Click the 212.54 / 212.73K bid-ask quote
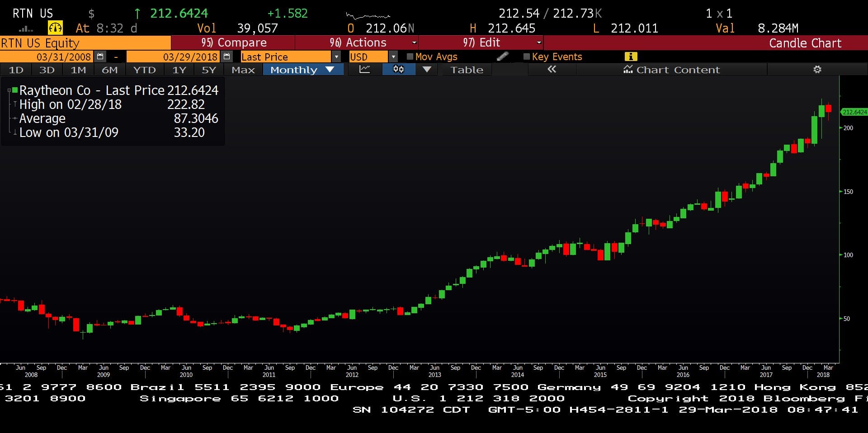 (x=550, y=14)
